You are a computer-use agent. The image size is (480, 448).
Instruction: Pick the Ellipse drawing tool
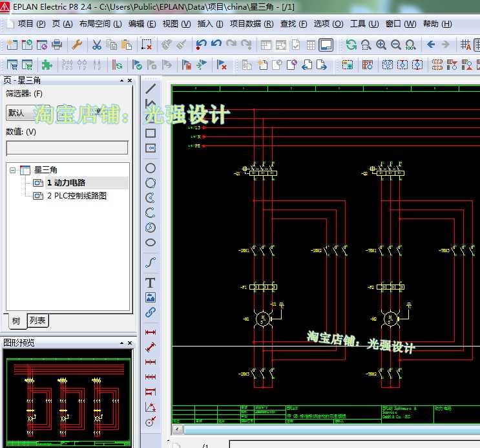pyautogui.click(x=151, y=242)
